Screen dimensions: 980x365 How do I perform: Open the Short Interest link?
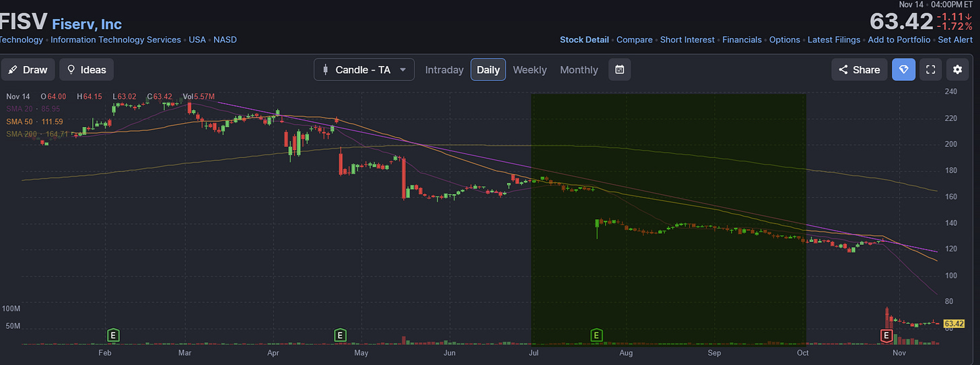[687, 40]
